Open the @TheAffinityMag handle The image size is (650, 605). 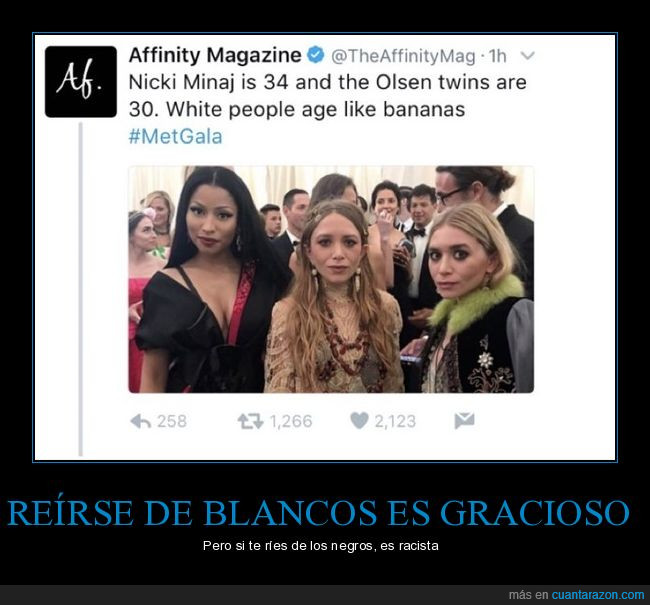403,56
